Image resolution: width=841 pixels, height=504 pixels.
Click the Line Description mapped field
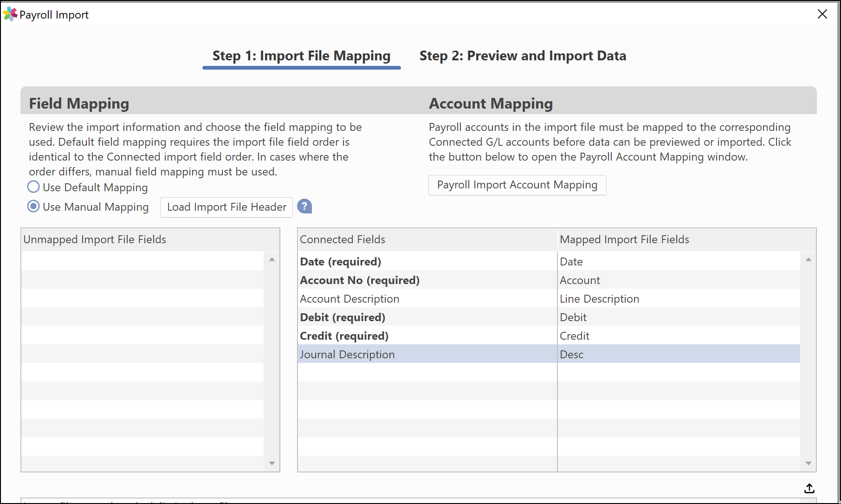[x=599, y=299]
